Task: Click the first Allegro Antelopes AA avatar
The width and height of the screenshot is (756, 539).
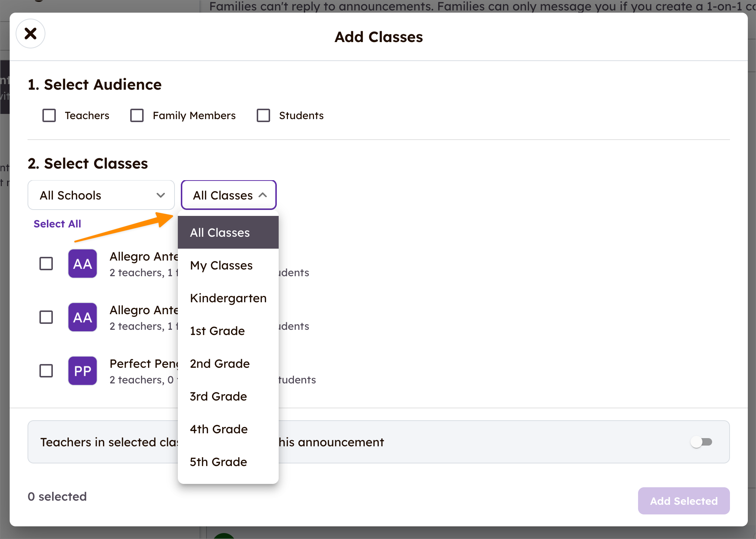Action: click(82, 264)
